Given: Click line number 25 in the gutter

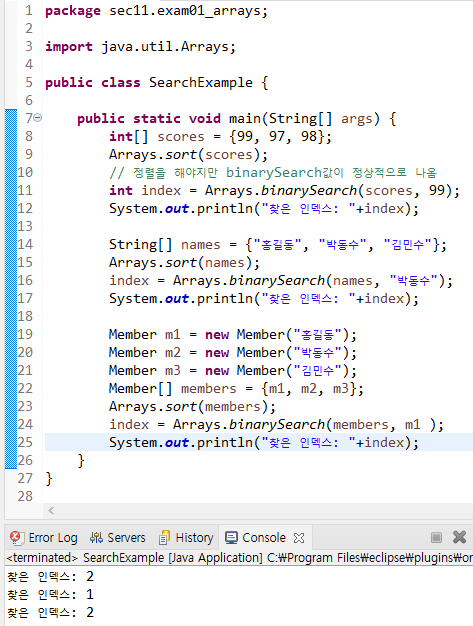Looking at the screenshot, I should (25, 442).
